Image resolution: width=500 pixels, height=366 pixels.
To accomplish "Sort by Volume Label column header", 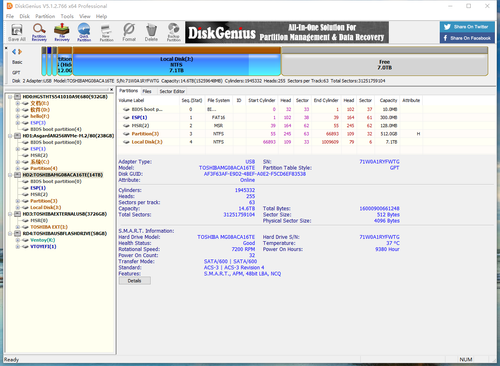I will click(148, 100).
